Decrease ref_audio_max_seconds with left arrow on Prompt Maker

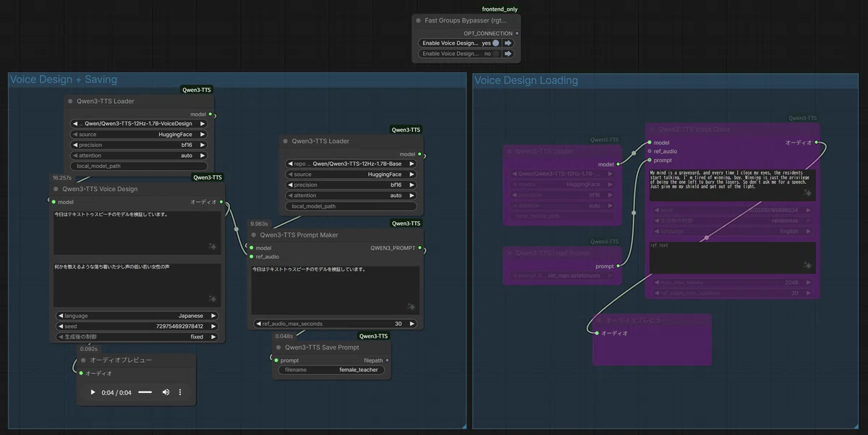point(258,324)
